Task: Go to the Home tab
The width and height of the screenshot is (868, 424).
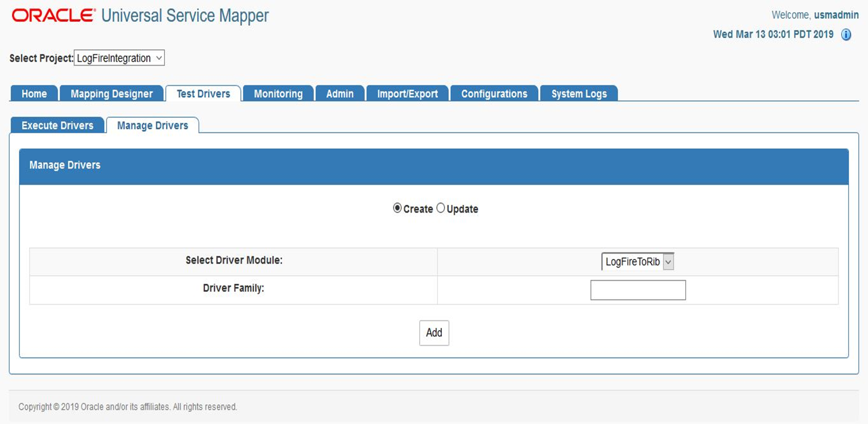Action: (x=34, y=94)
